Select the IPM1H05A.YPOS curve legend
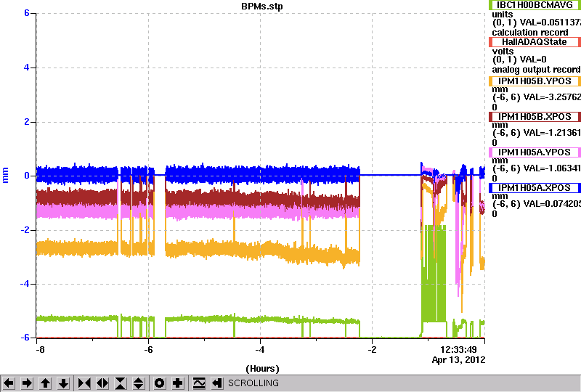 [535, 152]
